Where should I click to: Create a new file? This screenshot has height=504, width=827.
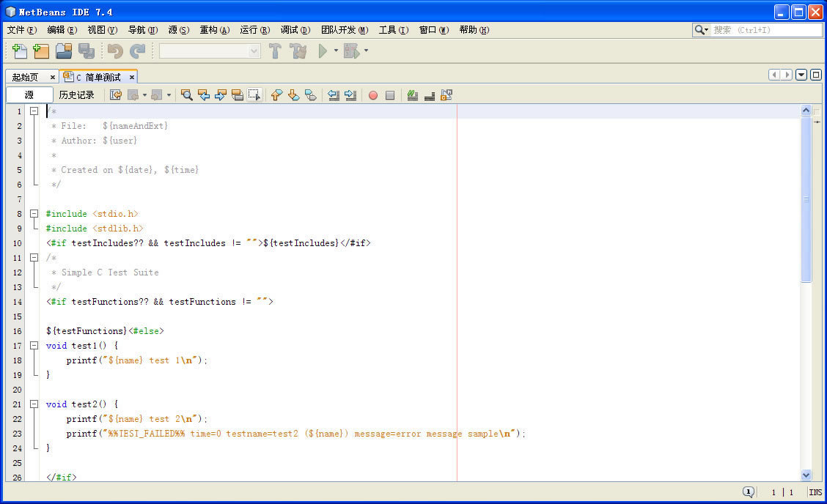[x=18, y=51]
